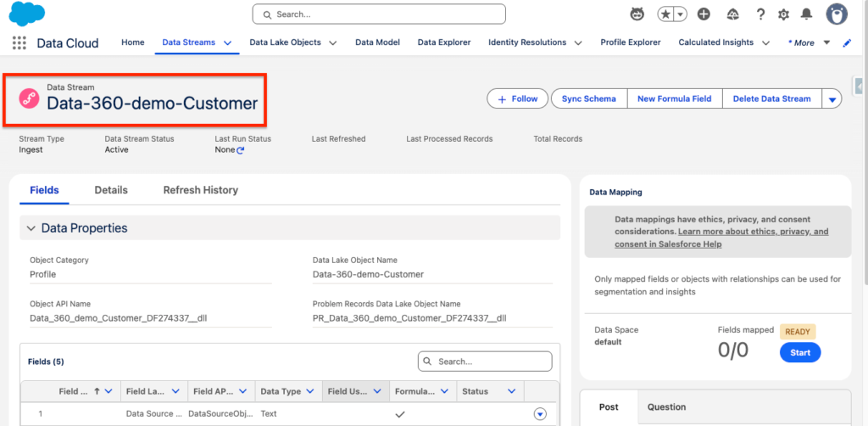Switch to the Refresh History tab
Image resolution: width=868 pixels, height=426 pixels.
pyautogui.click(x=200, y=190)
